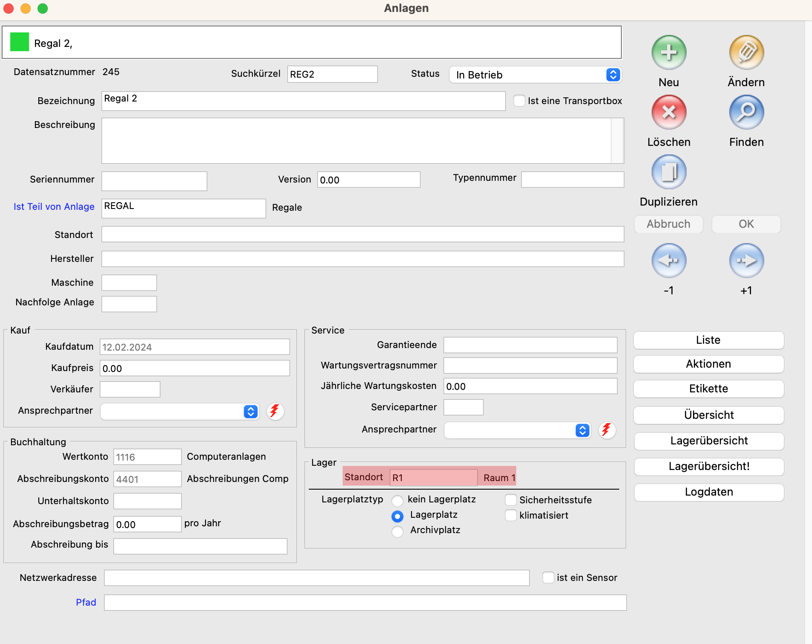This screenshot has width=812, height=644.
Task: Click the green color square beside Regal 2
Action: pos(19,42)
